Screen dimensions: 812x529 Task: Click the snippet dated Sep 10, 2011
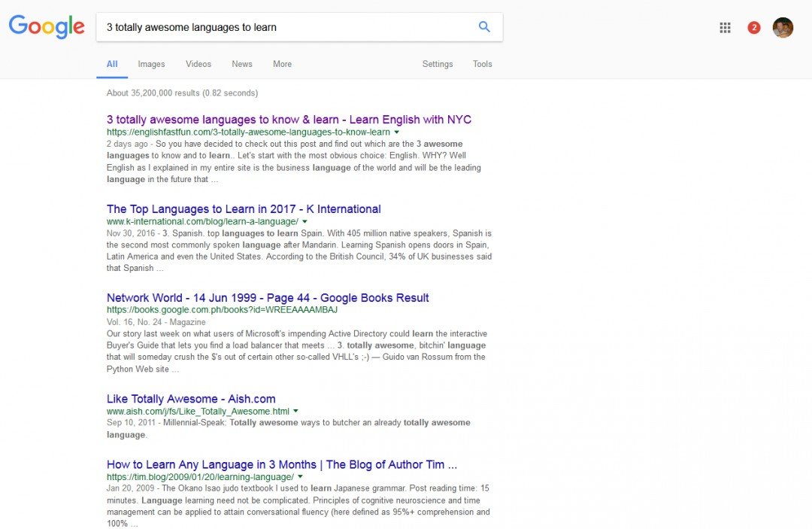(x=289, y=428)
